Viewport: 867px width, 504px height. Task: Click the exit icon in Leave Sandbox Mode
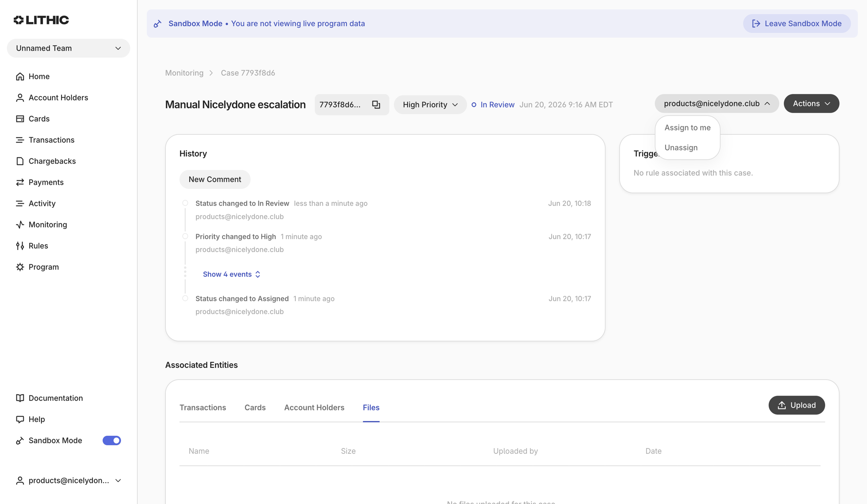point(756,23)
